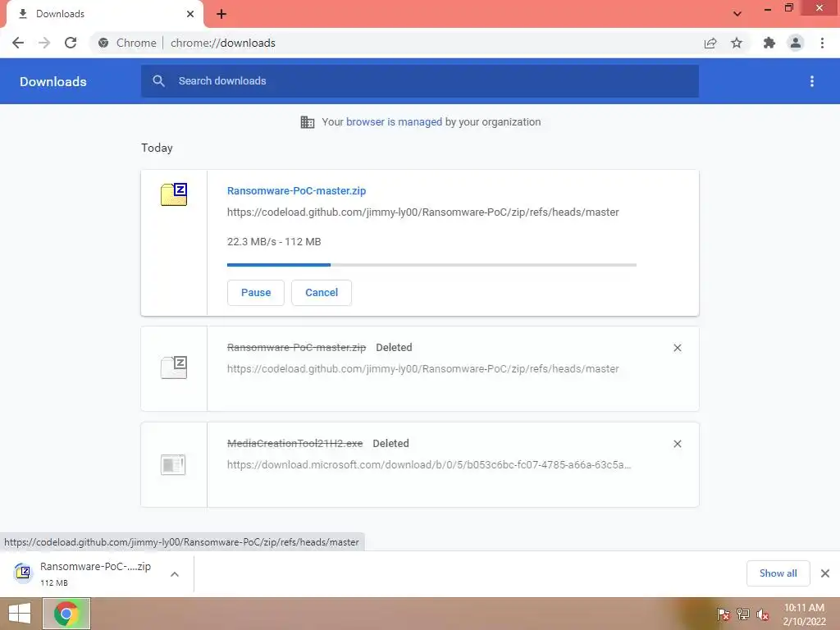Click the deleted Ransomware-PoC-master.zip name

296,348
